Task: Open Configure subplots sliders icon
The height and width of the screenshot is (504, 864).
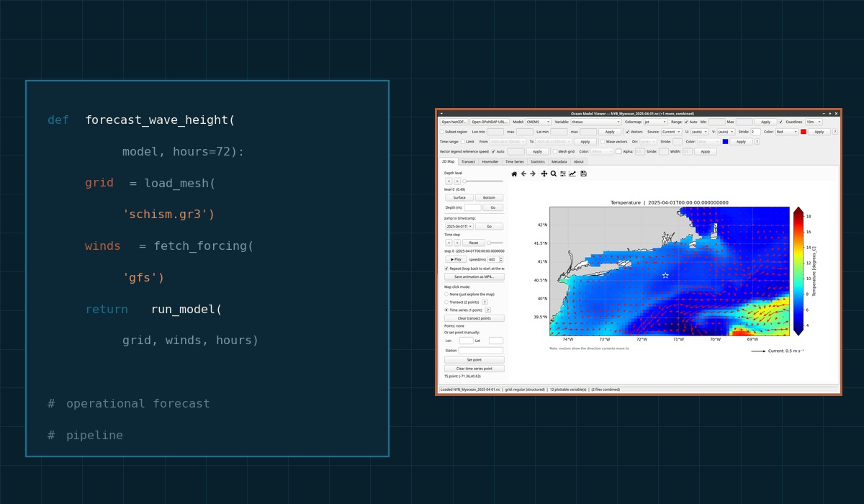Action: pos(563,174)
